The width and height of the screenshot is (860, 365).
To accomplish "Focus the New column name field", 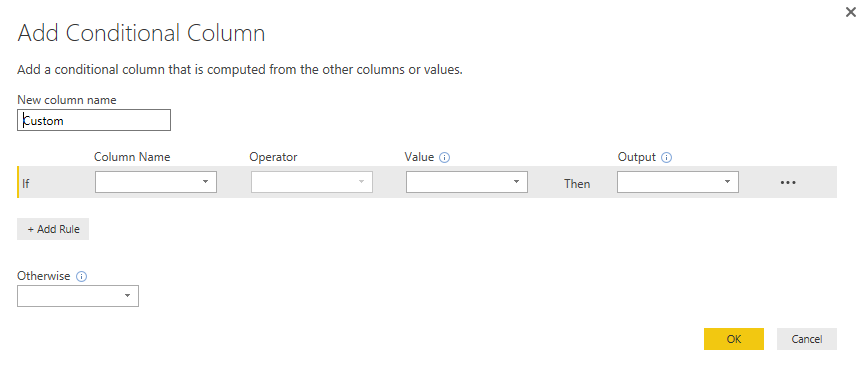I will coord(94,120).
